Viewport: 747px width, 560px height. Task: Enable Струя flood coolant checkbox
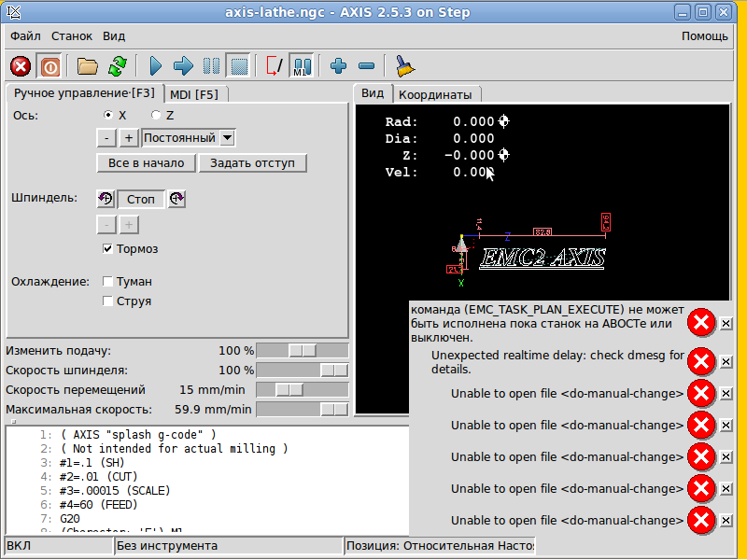[x=107, y=301]
